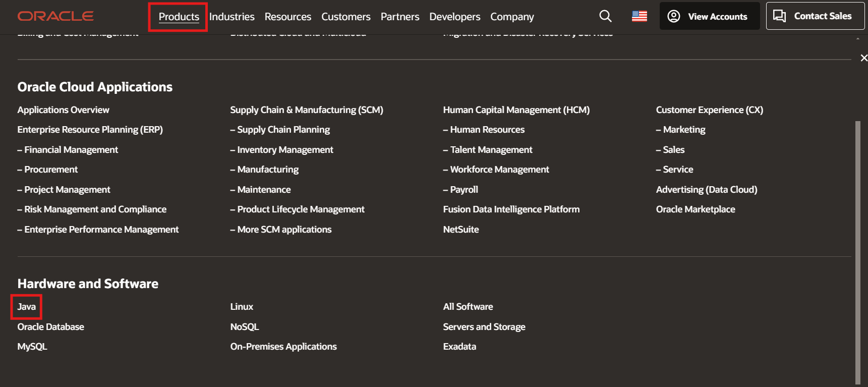Open Enterprise Resource Planning (ERP) link
Screen dimensions: 868x387
tap(90, 130)
